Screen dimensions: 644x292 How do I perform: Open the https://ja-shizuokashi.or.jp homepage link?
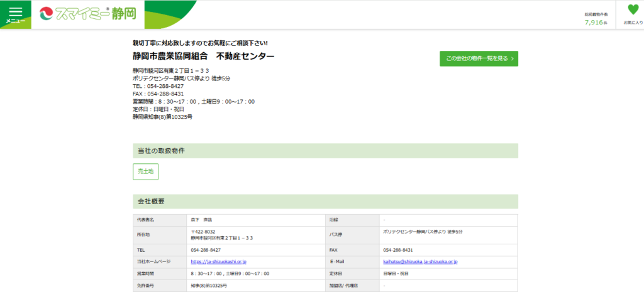point(218,262)
